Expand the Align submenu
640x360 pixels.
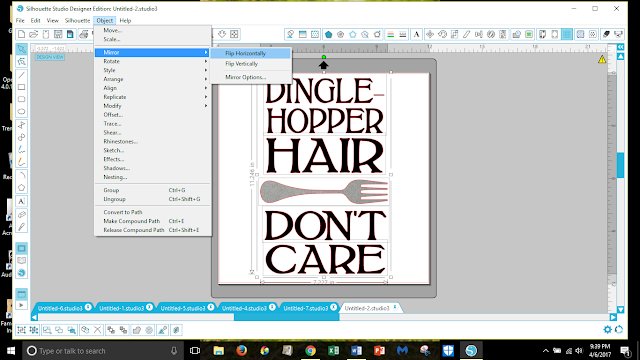(152, 88)
